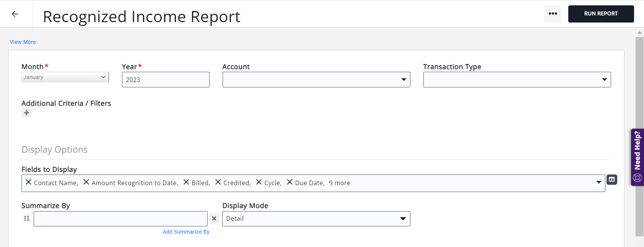Remove the Due Date field tag
Screen dimensions: 644x247
(x=290, y=182)
